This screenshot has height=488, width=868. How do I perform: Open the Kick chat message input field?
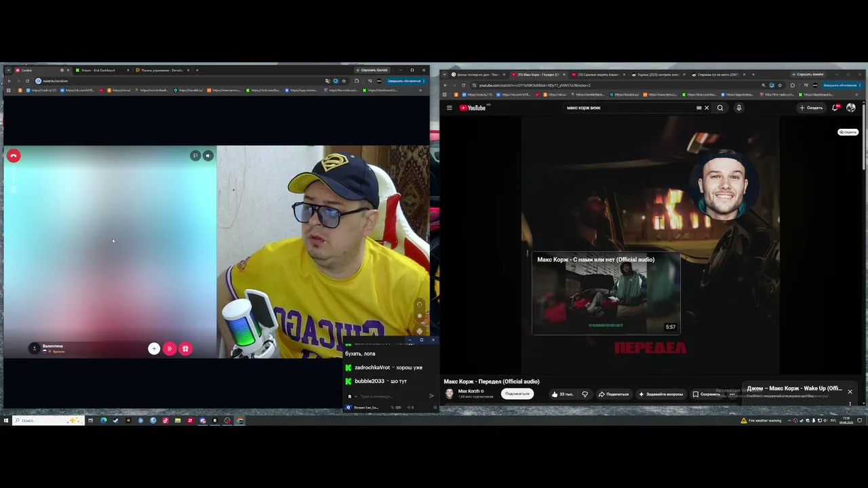pyautogui.click(x=392, y=396)
